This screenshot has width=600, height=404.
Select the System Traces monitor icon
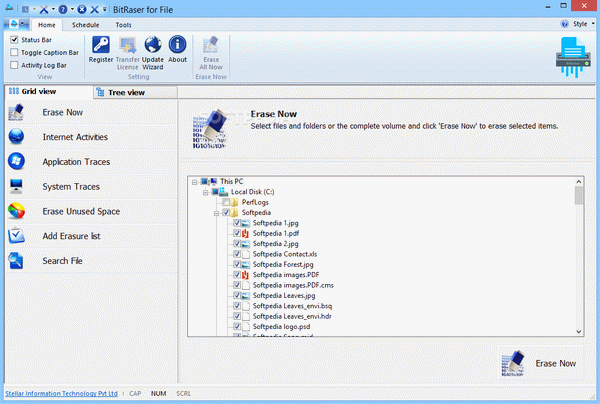16,186
